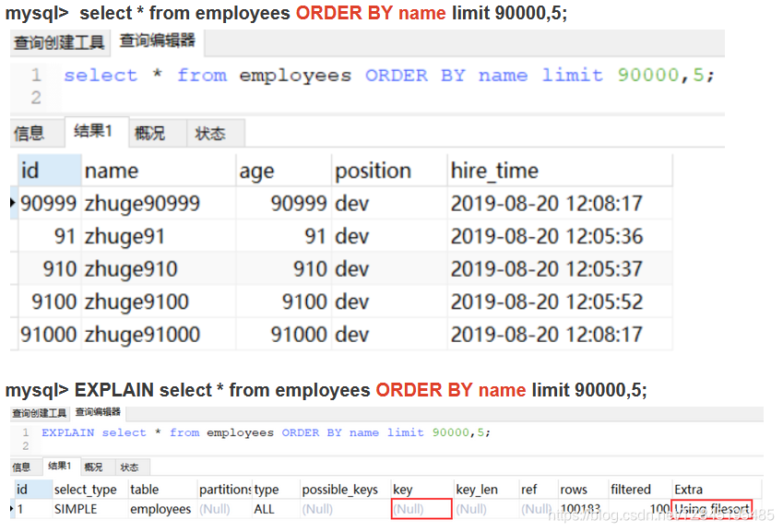Select name cell zhuge91
The height and width of the screenshot is (532, 783).
point(159,236)
